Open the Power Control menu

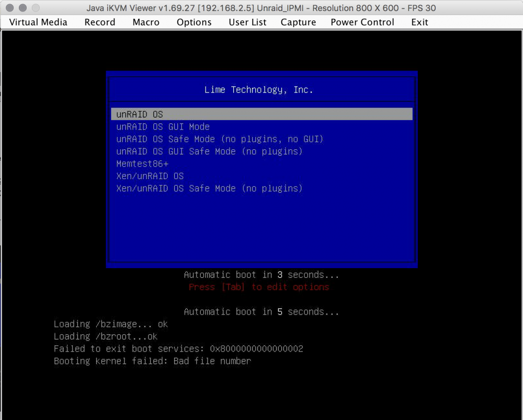tap(362, 22)
